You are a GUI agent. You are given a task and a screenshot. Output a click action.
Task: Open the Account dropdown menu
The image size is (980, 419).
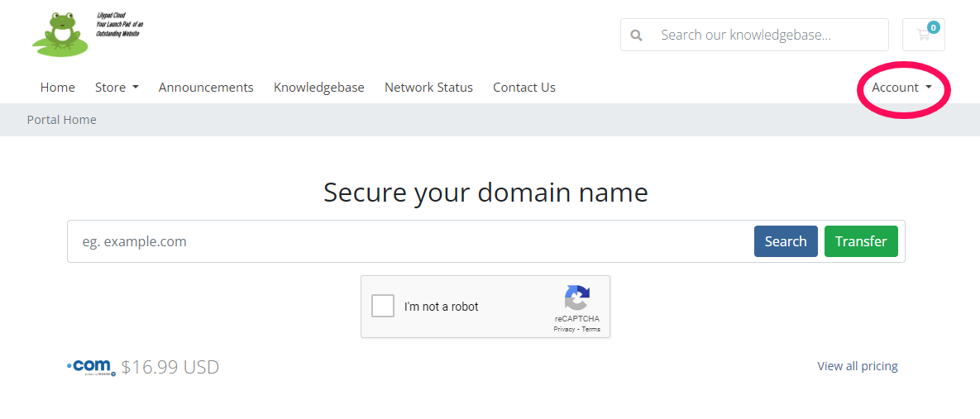pyautogui.click(x=901, y=88)
